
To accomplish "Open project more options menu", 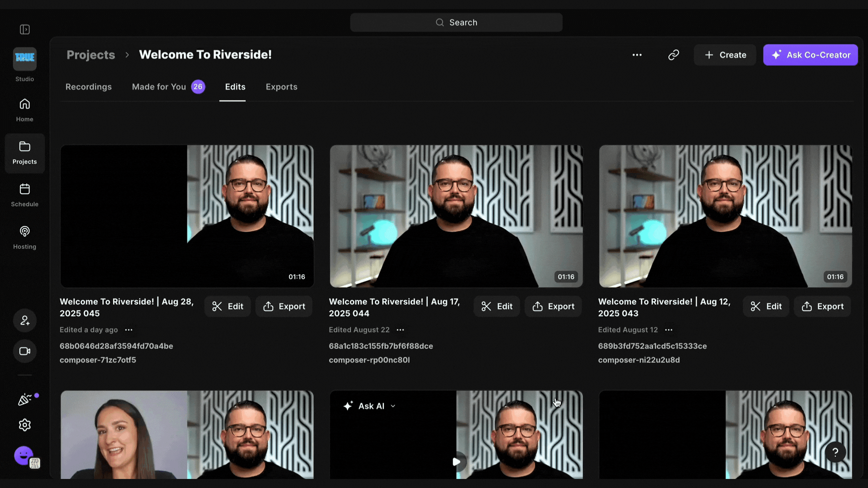I will tap(637, 55).
